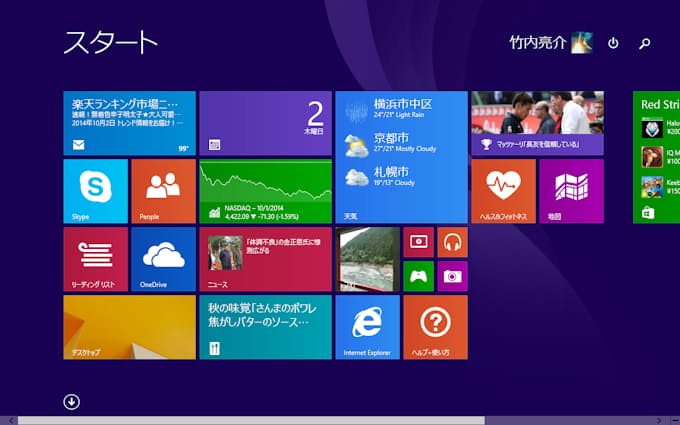Click the search magnifier icon
Image resolution: width=680 pixels, height=425 pixels.
pos(645,44)
